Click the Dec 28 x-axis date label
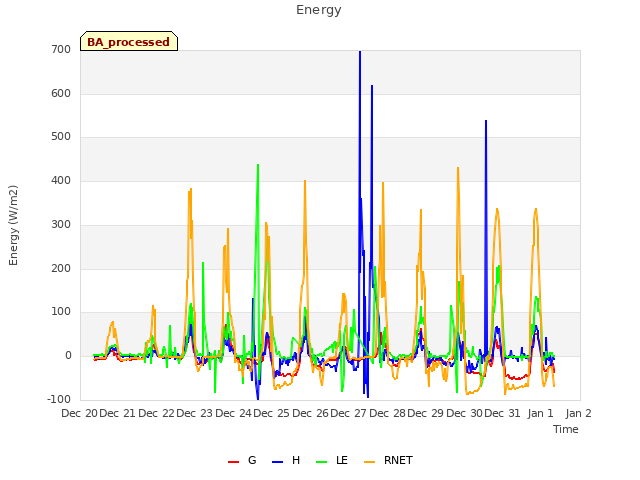 (x=387, y=413)
